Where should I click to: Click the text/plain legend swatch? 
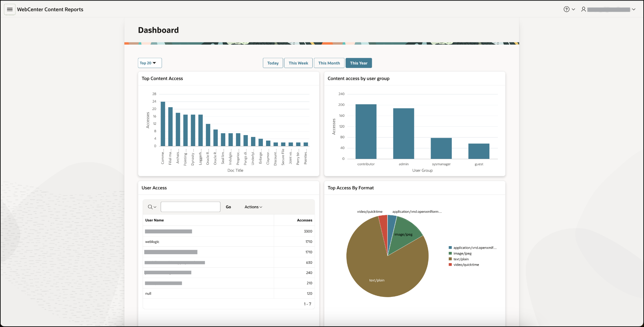[x=450, y=259]
